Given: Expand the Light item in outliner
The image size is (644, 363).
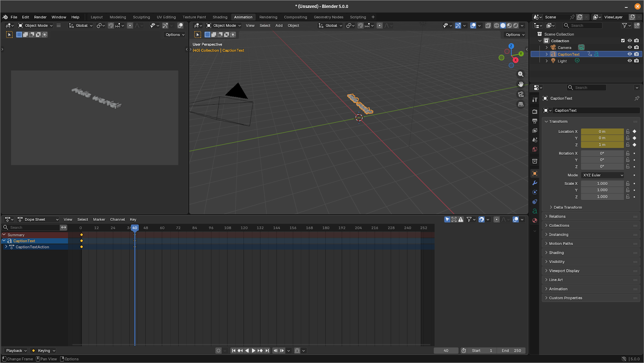Looking at the screenshot, I should 547,61.
